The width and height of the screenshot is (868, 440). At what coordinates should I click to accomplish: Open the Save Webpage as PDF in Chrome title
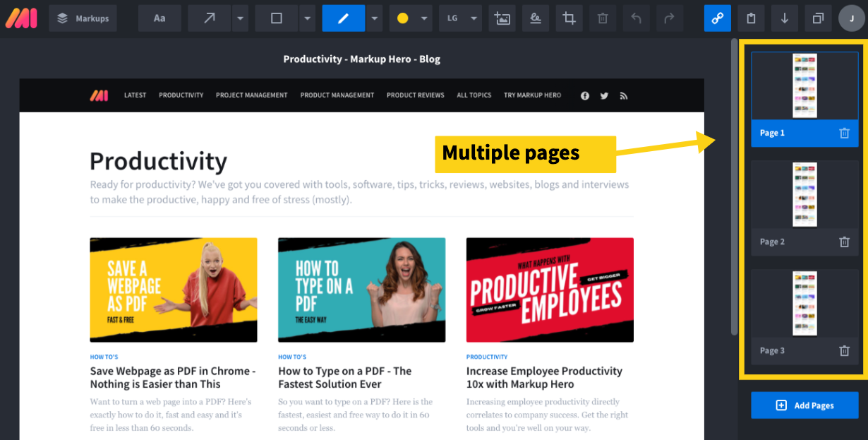(x=173, y=378)
